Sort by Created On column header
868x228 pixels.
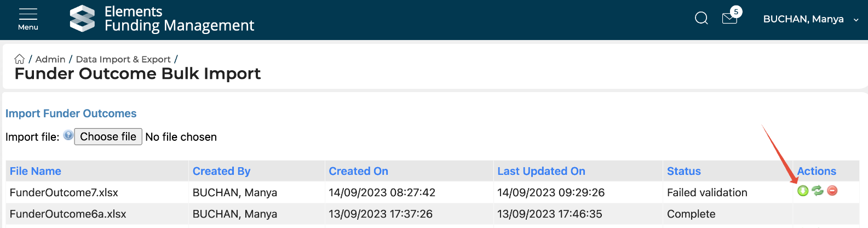(358, 171)
